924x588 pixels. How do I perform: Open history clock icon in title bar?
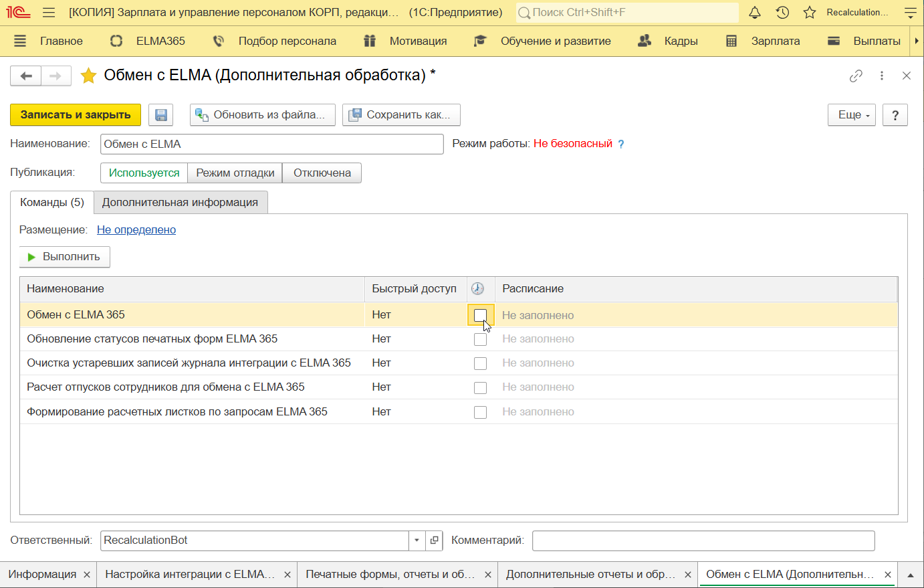(782, 12)
